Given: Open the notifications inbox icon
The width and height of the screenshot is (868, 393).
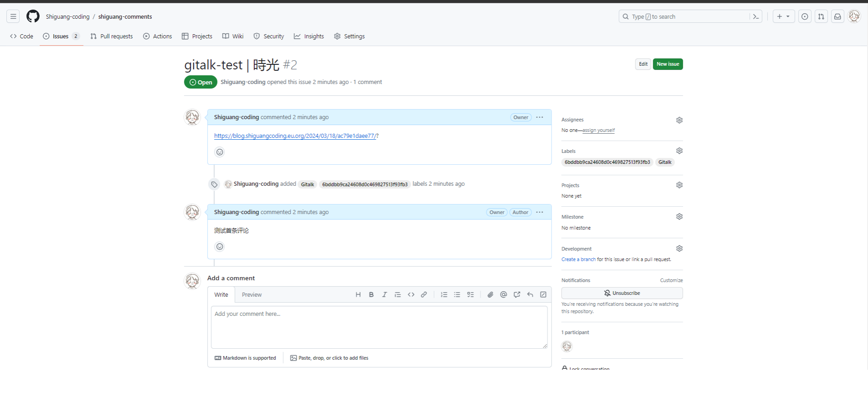Looking at the screenshot, I should tap(838, 17).
